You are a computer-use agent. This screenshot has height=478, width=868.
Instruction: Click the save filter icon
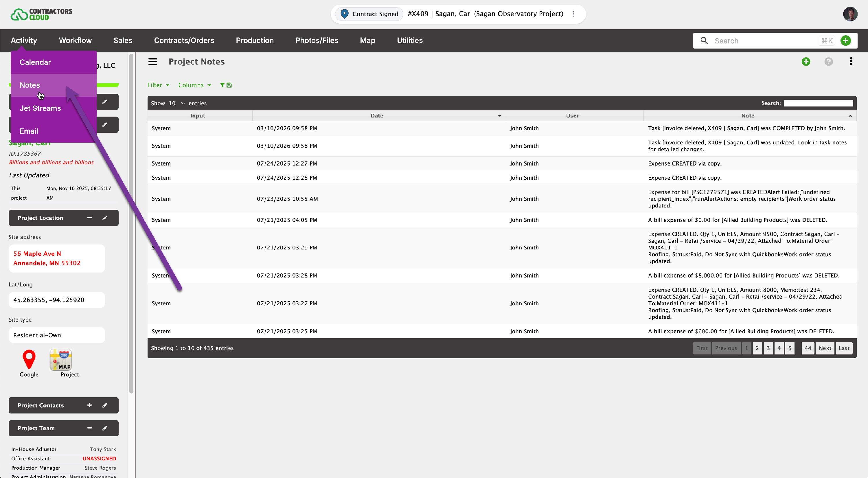(229, 85)
